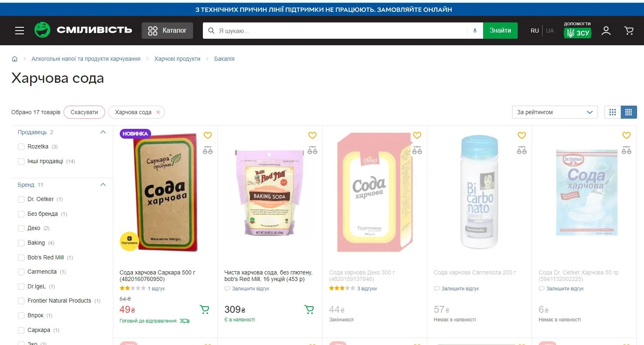Collapse the Продавець filter section
The image size is (644, 345).
point(103,132)
